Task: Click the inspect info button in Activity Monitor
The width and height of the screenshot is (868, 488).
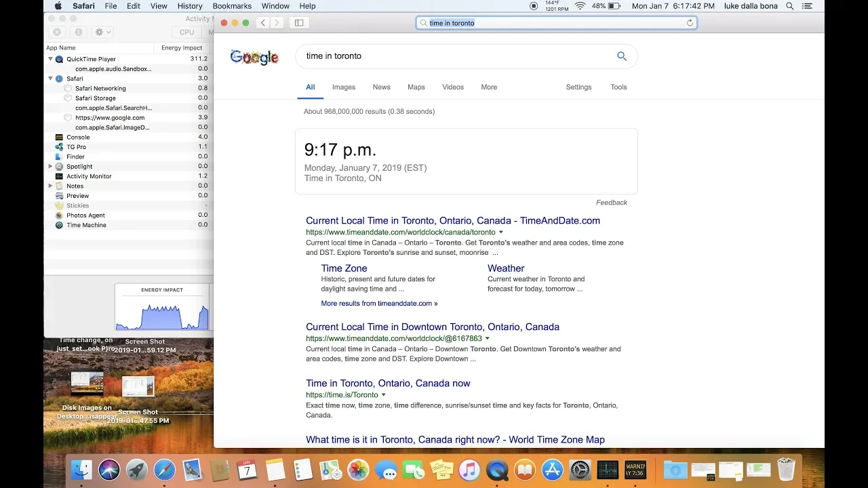Action: coord(78,32)
